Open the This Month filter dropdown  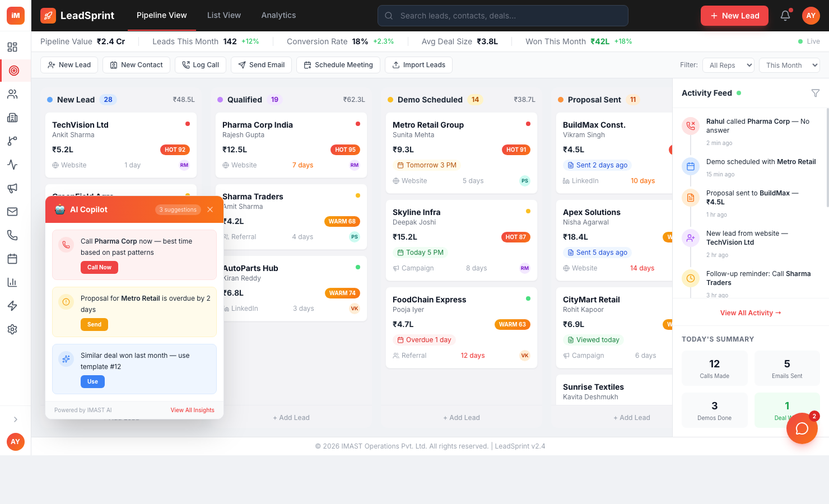[789, 65]
